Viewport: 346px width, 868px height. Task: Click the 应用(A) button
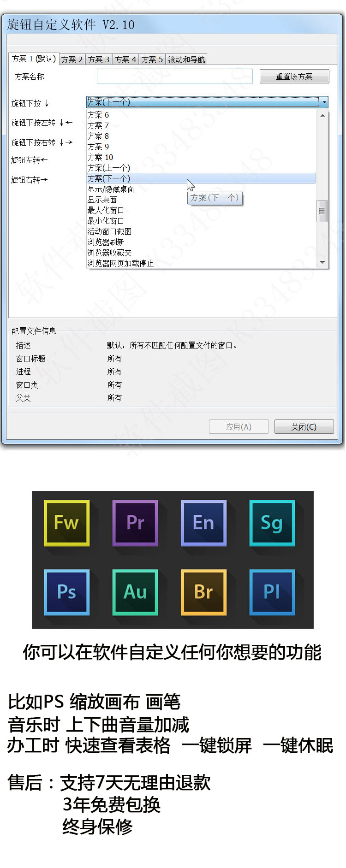click(239, 427)
